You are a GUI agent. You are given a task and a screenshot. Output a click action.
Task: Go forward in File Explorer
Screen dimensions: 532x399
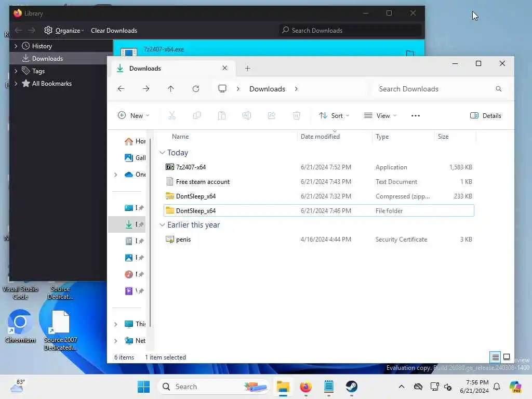tap(146, 89)
